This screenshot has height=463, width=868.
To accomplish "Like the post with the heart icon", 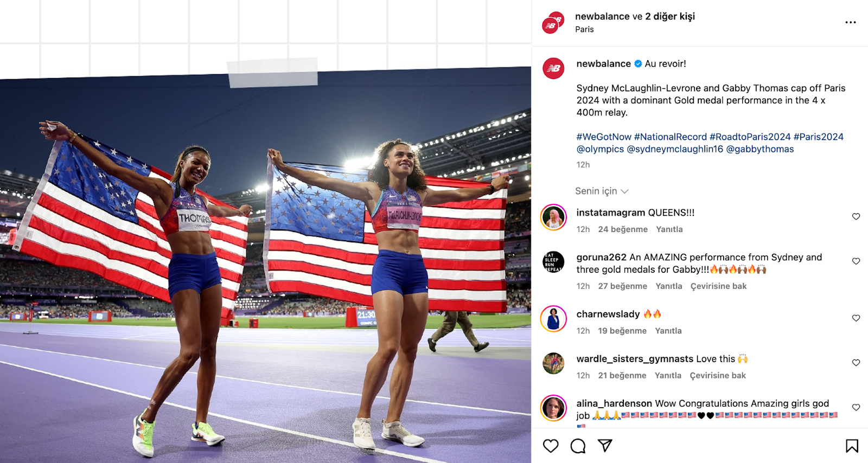I will (551, 446).
